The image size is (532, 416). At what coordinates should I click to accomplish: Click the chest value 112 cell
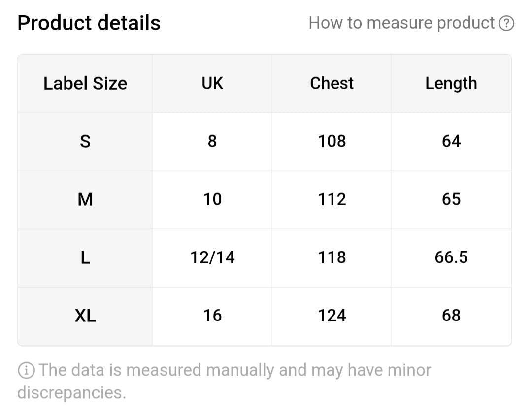click(332, 200)
